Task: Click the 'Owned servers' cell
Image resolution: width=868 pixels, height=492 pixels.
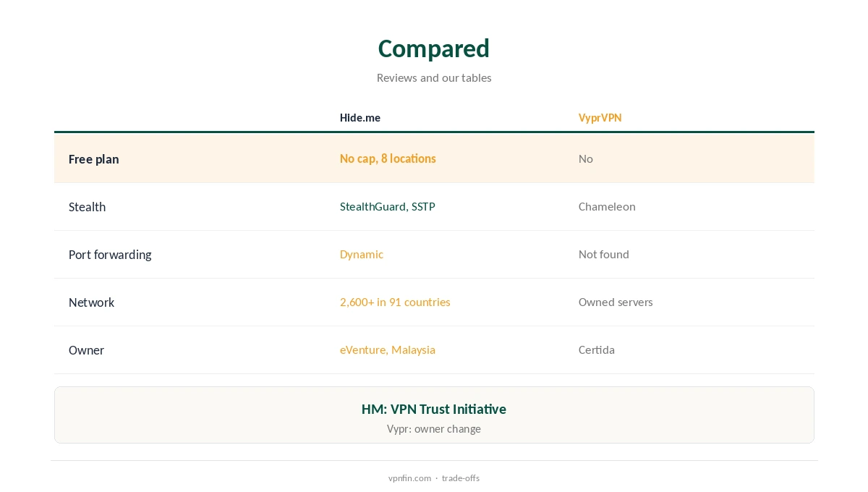Action: point(616,302)
